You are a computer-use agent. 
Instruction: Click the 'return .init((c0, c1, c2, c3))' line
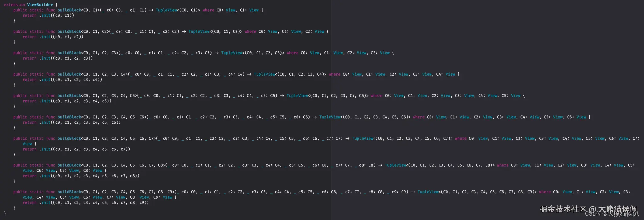click(58, 58)
